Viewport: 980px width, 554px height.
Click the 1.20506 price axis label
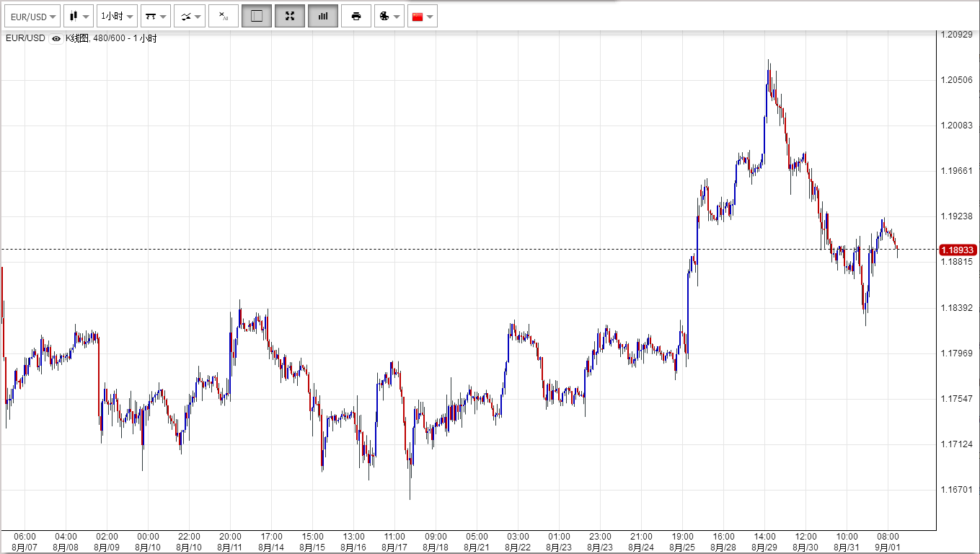click(958, 80)
